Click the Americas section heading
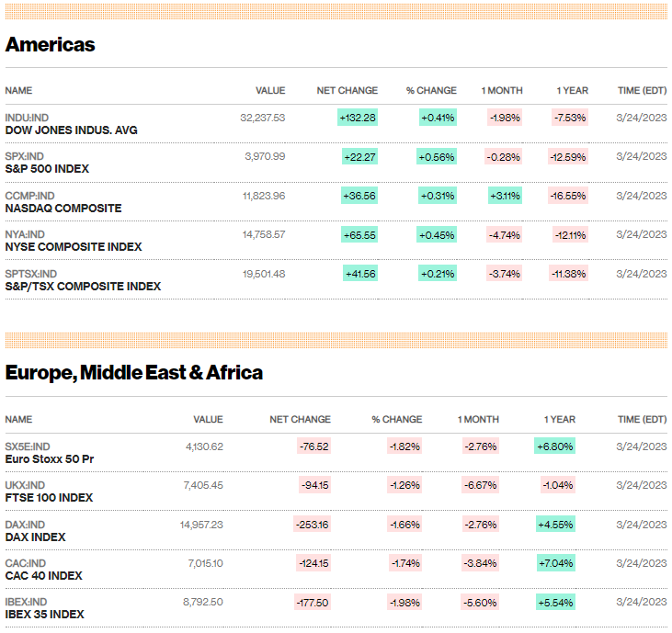Viewport: 672px width, 633px height. [51, 44]
